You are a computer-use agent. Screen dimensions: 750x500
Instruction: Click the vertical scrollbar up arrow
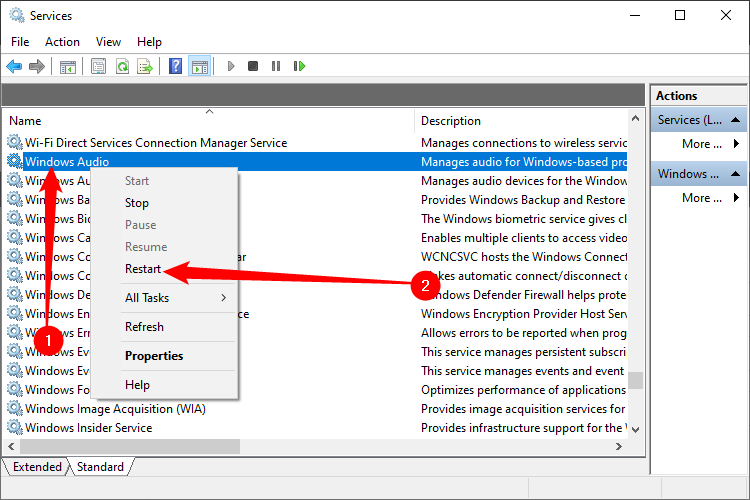(635, 118)
